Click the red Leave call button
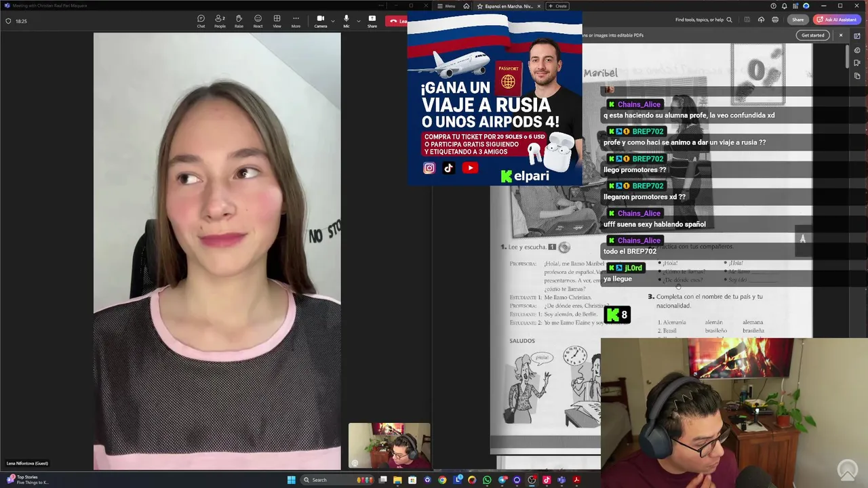This screenshot has width=868, height=488. point(397,21)
